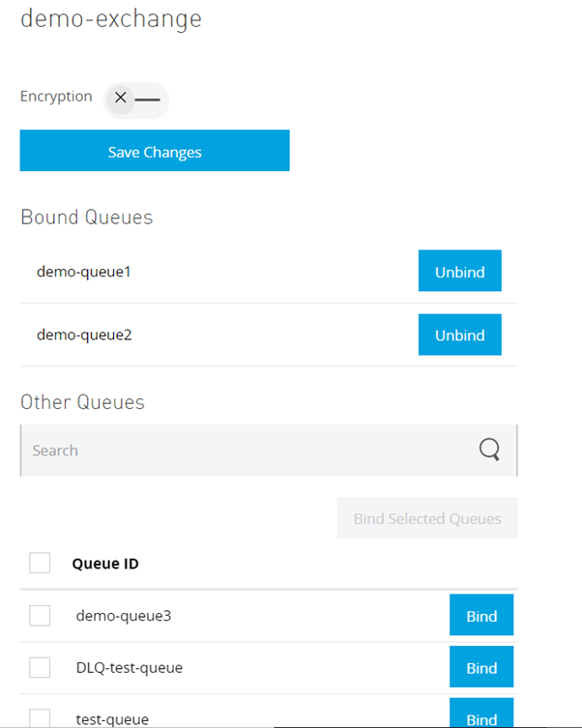
Task: Click the demo-exchange page title
Action: 111,19
